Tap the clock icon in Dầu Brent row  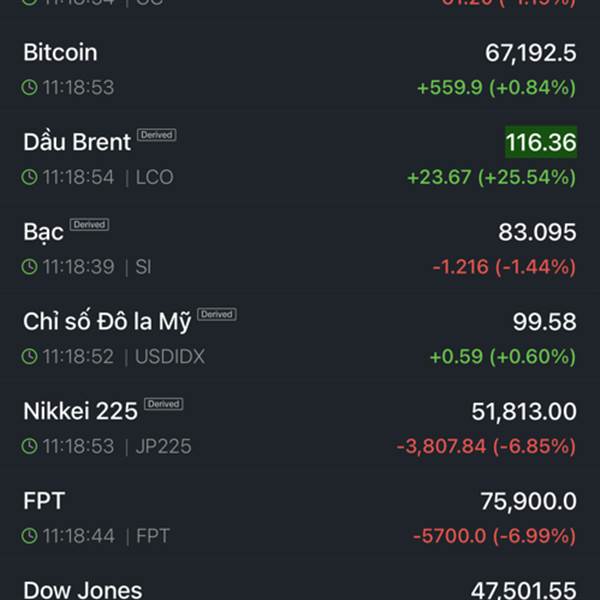tap(30, 178)
